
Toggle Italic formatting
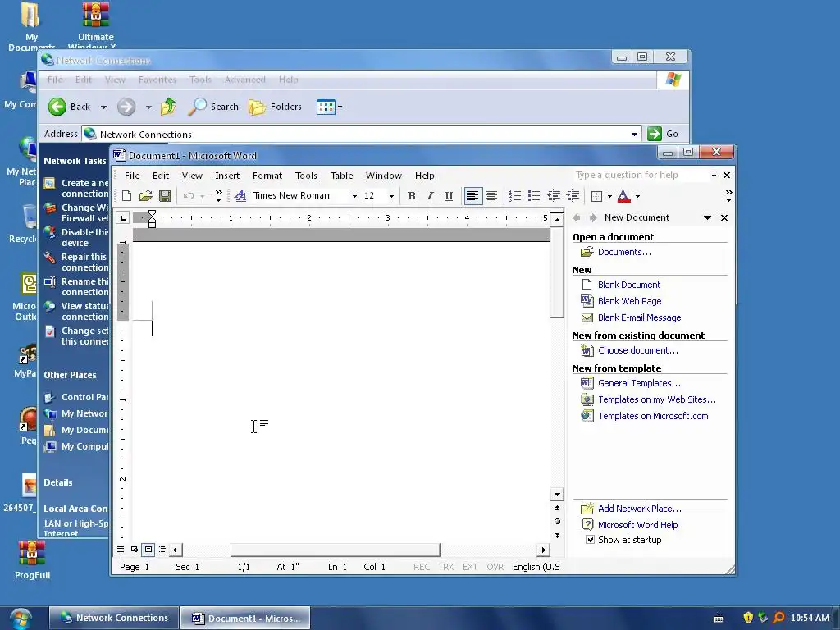point(430,196)
